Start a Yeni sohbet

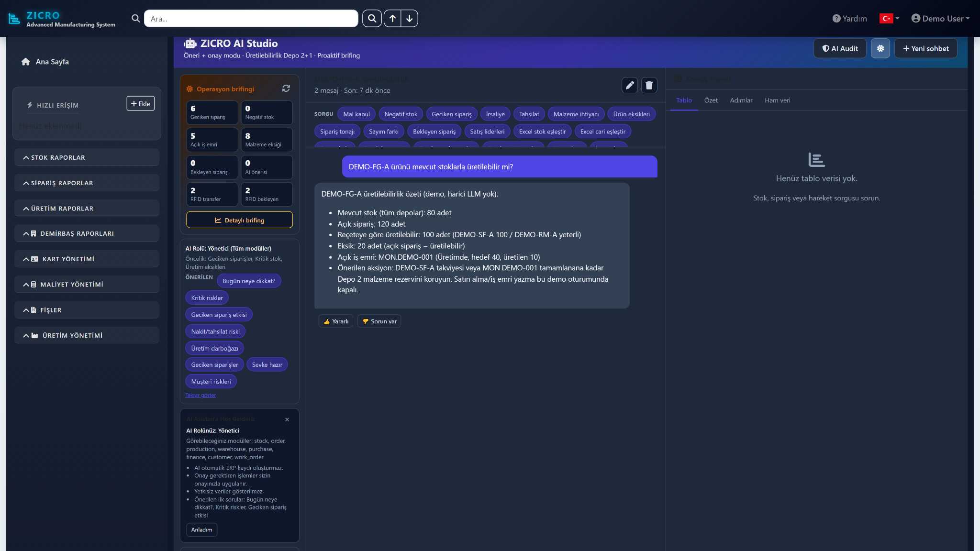[925, 48]
